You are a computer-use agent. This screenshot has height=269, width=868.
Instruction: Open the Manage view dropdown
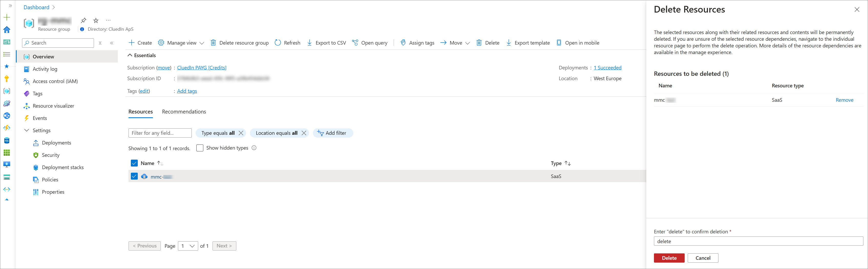tap(181, 43)
